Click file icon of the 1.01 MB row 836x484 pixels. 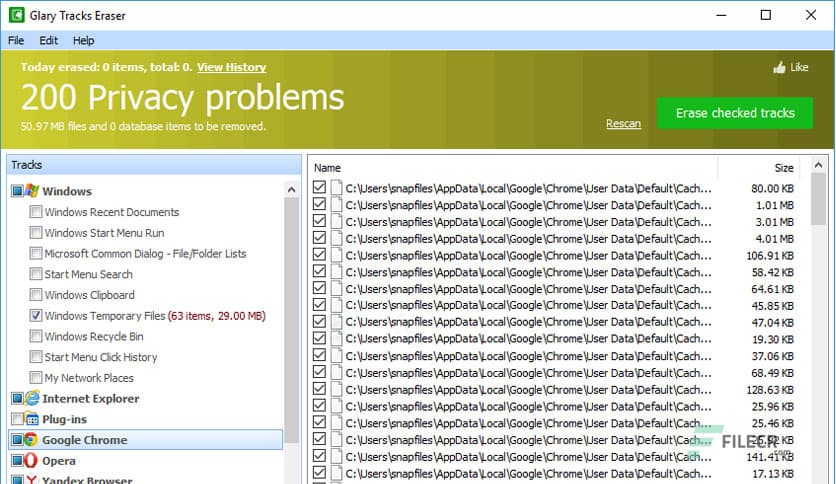coord(336,205)
